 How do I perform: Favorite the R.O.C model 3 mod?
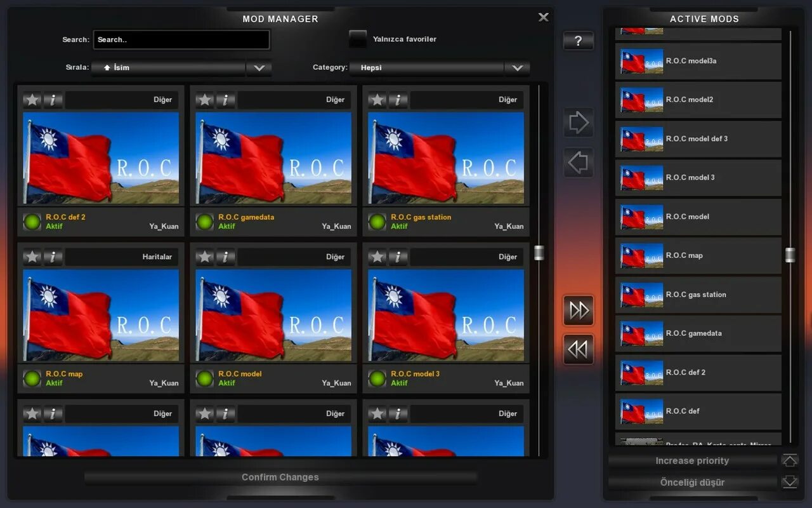pos(377,257)
